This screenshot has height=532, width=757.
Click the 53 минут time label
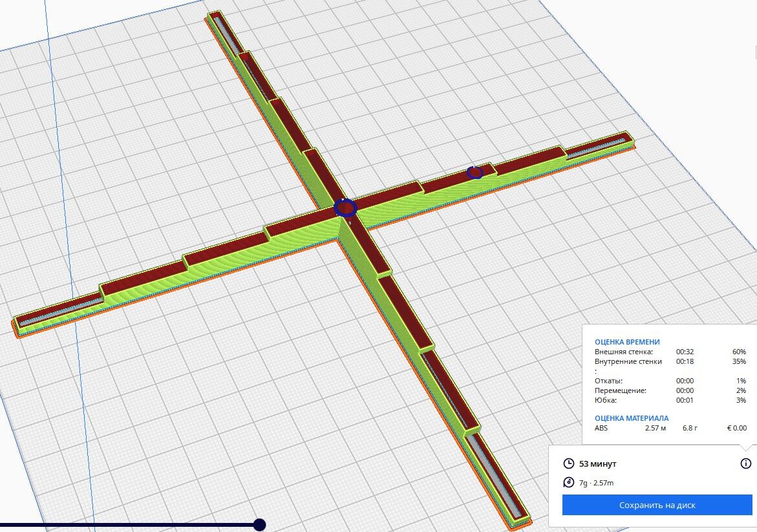pos(598,464)
